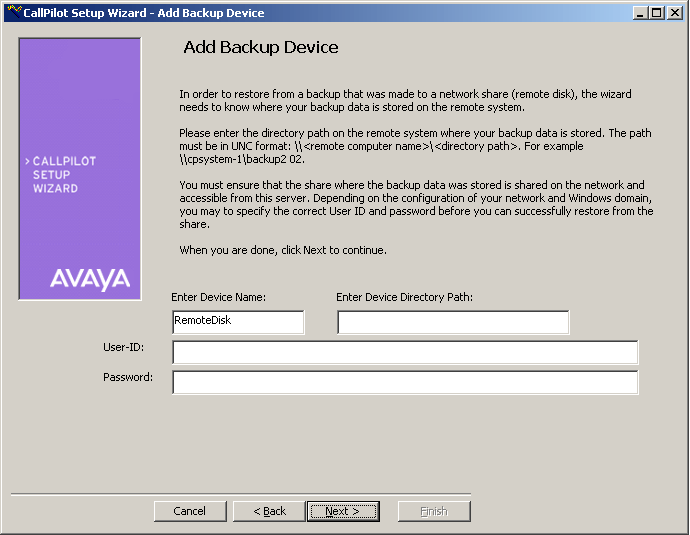This screenshot has height=535, width=690.
Task: Click the Password input field
Action: tap(405, 382)
